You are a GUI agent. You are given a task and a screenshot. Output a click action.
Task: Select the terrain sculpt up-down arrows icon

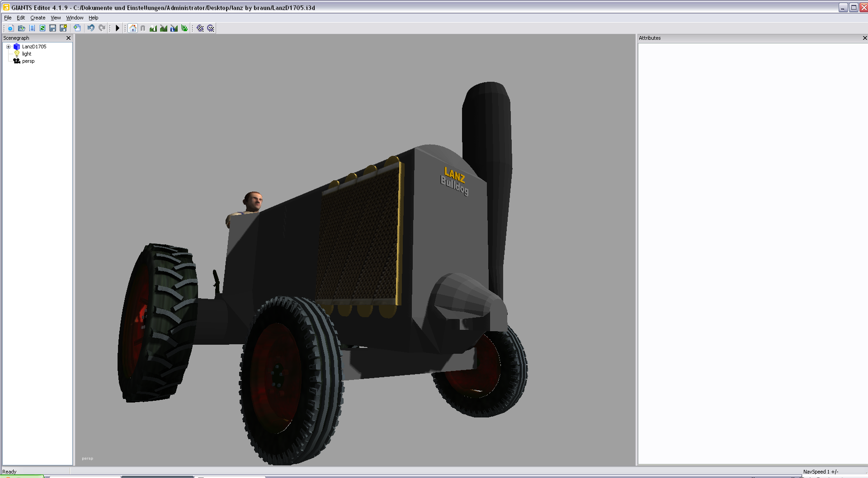click(153, 28)
